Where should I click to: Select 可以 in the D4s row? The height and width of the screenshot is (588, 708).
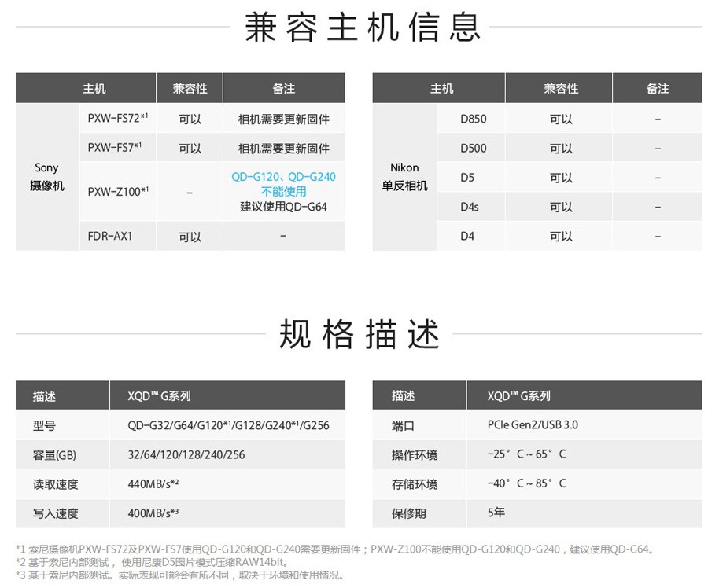tap(561, 207)
